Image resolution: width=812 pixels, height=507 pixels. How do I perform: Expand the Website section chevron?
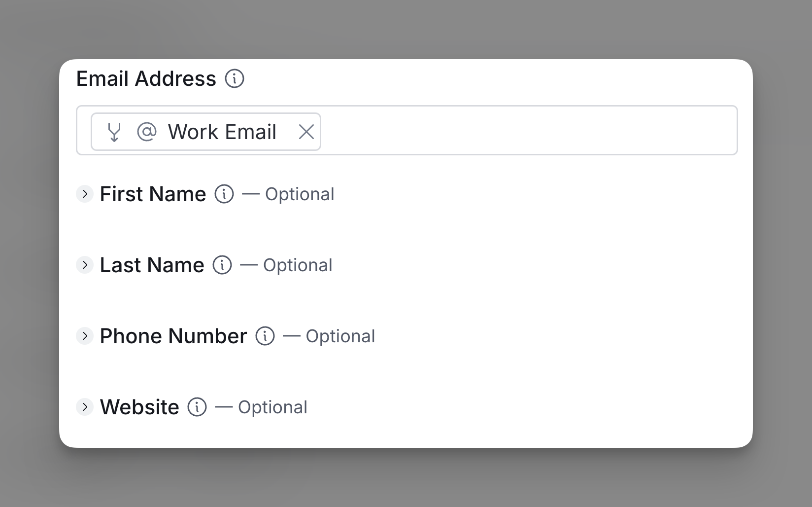tap(85, 407)
